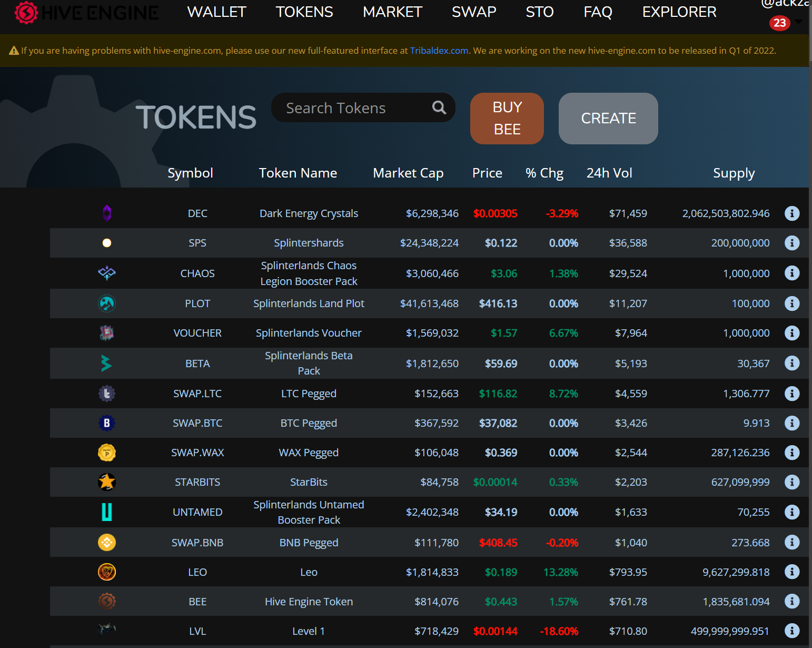
Task: Open info for LEO token
Action: (791, 572)
